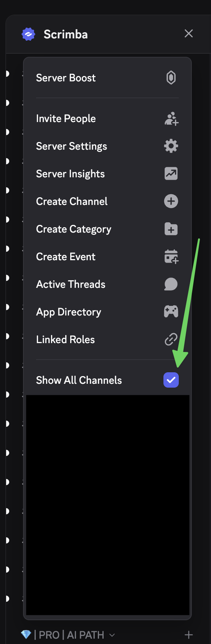
Task: Click the Create Category folder icon
Action: pyautogui.click(x=171, y=229)
